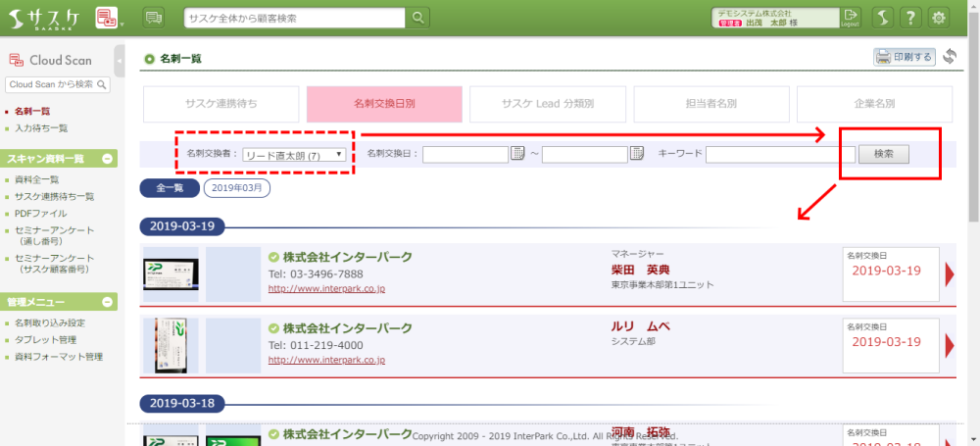Collapse the 管理メニュー sidebar section
980x446 pixels.
(x=108, y=302)
